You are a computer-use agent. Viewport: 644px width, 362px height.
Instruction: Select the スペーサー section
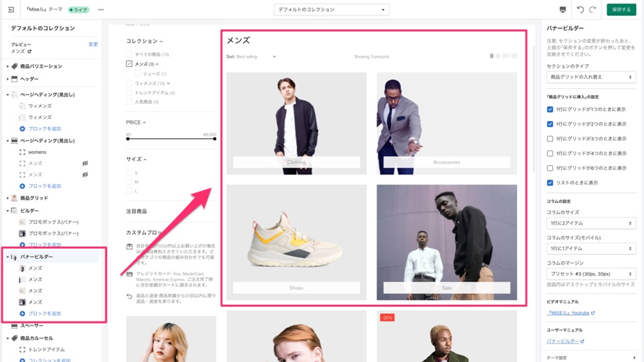tap(32, 326)
